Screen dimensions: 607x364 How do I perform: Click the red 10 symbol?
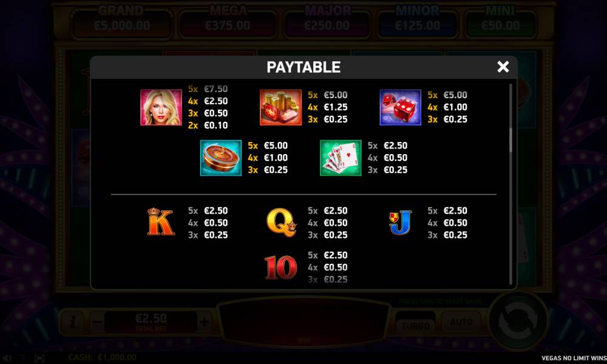(x=281, y=268)
